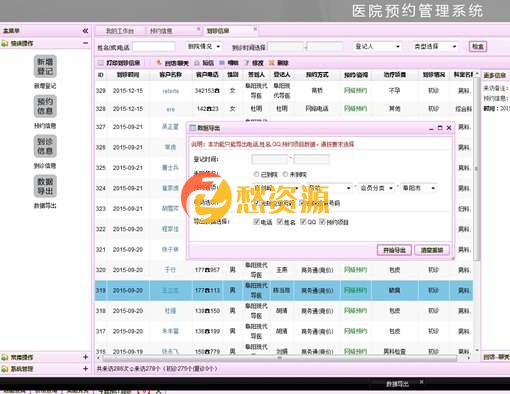Click the toolbar icon between 短信 and 修改
The width and height of the screenshot is (510, 394).
point(229,63)
